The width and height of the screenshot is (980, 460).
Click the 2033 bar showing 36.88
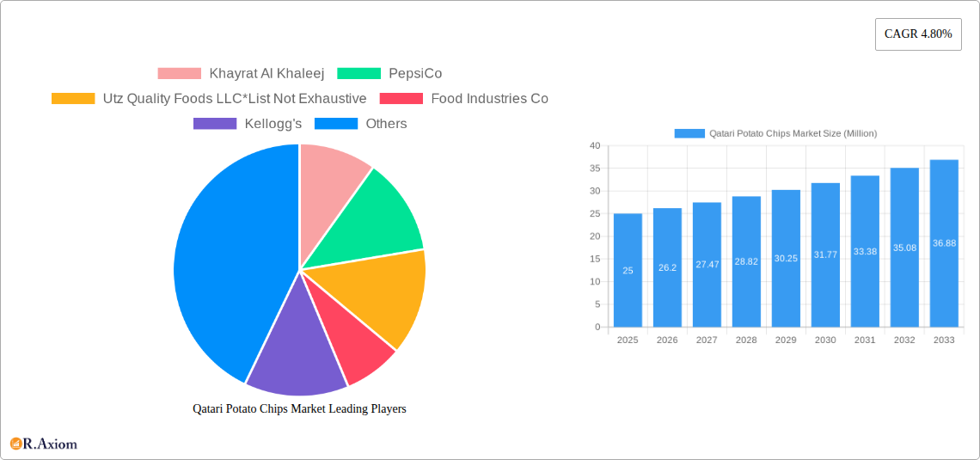(945, 243)
